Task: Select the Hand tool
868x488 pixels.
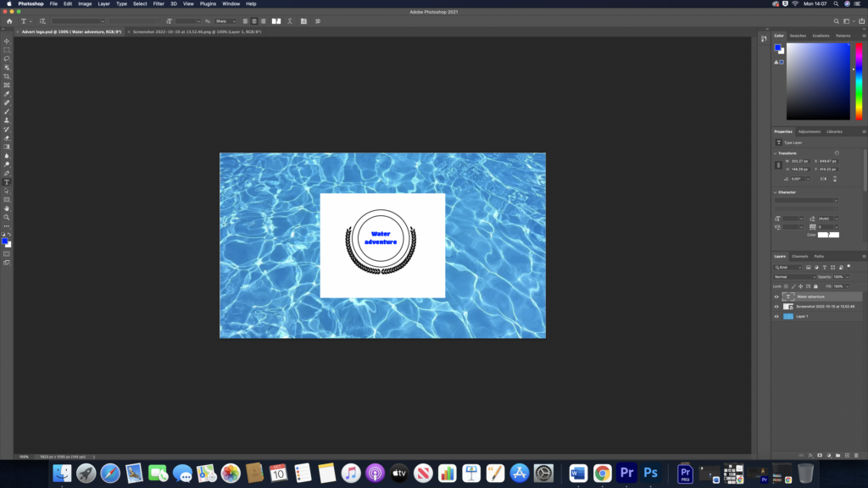Action: click(7, 208)
